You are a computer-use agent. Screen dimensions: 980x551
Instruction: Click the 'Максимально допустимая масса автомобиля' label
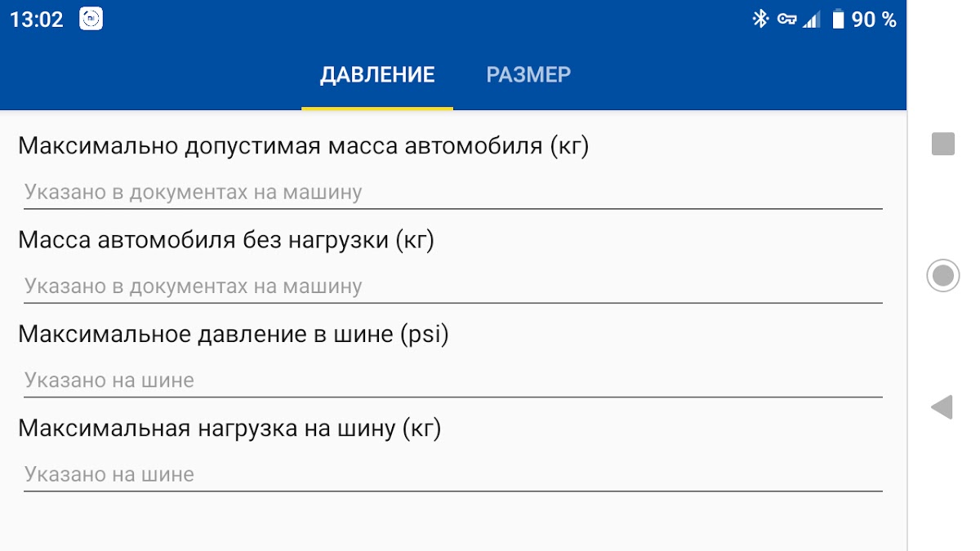(x=303, y=146)
